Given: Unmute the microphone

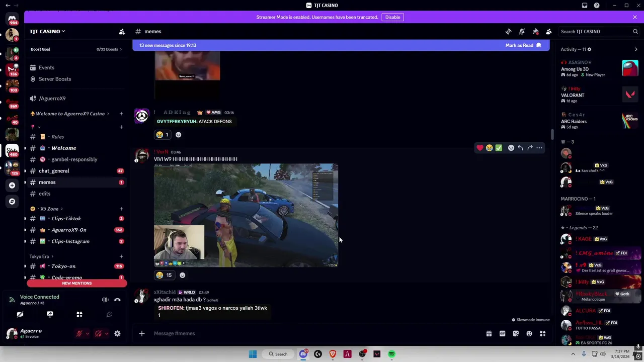Looking at the screenshot, I should [x=79, y=333].
